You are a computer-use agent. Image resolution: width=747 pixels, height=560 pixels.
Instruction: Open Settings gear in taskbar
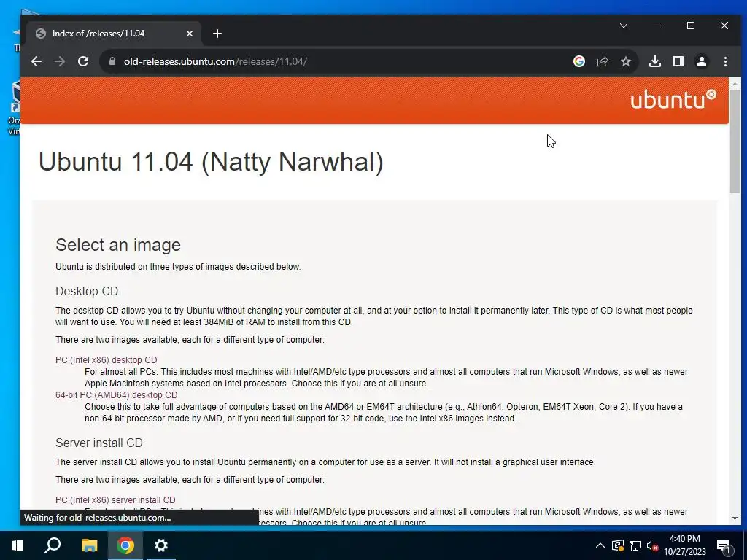tap(161, 545)
